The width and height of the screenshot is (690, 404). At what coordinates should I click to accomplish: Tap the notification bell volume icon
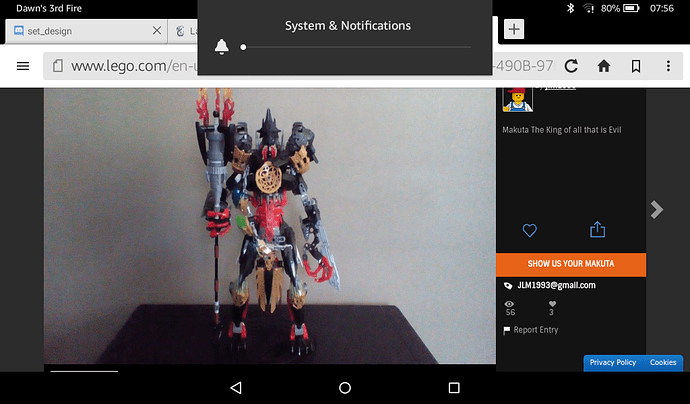(221, 46)
